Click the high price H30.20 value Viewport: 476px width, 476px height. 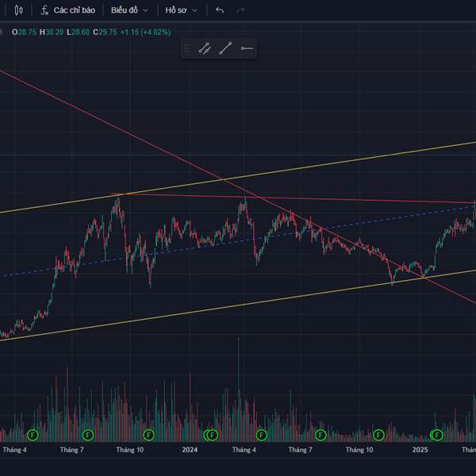(52, 33)
